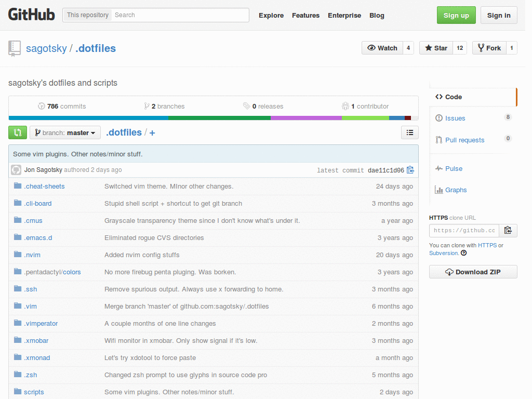Switch clone URL to Subversion

tap(444, 253)
